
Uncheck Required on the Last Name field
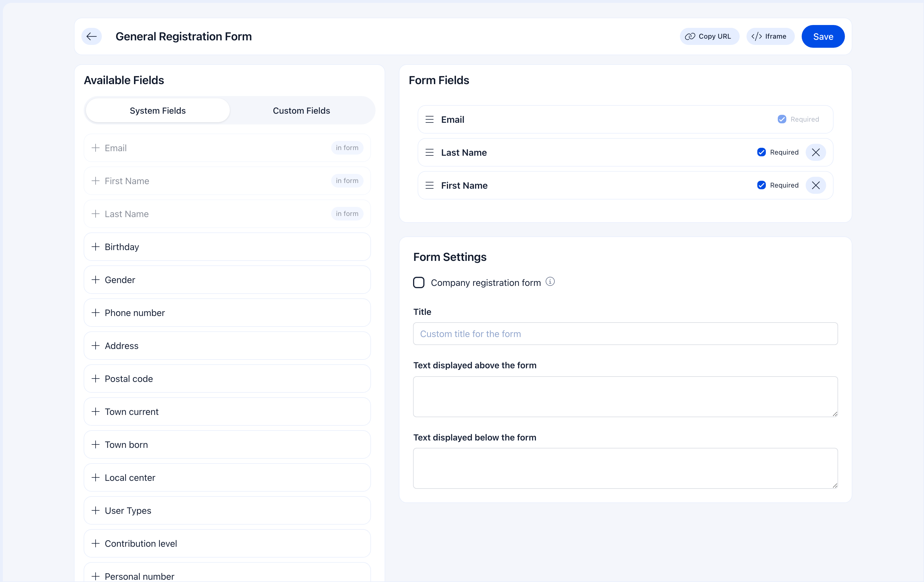(x=762, y=152)
